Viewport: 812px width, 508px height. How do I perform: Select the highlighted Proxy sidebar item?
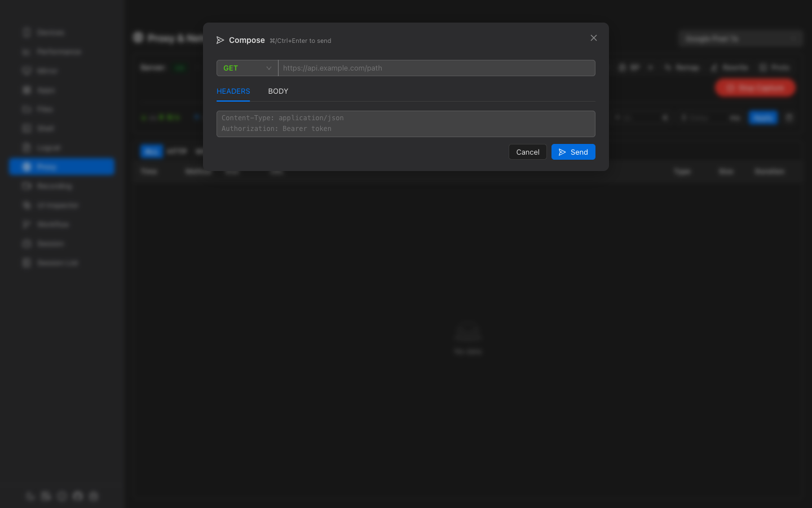click(x=61, y=167)
